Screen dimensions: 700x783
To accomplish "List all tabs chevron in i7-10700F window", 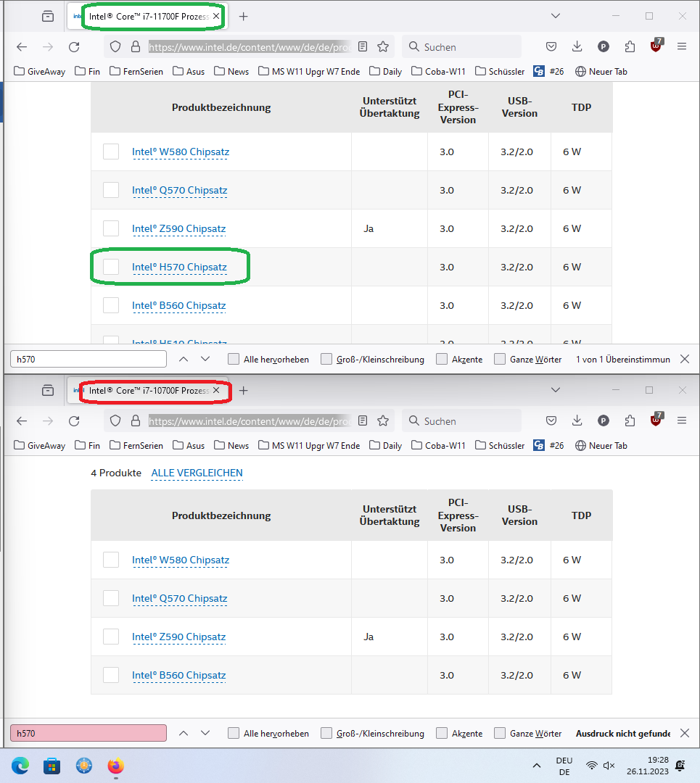I will tap(556, 390).
